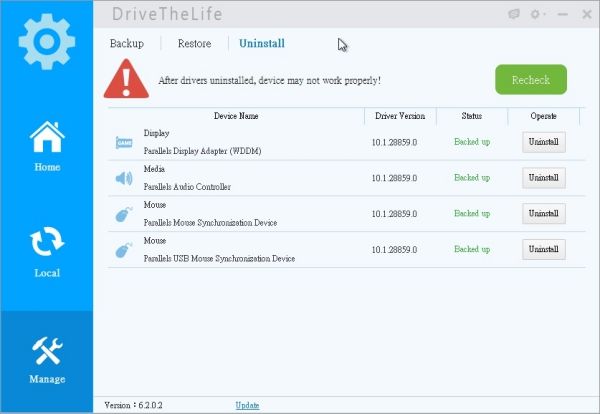Click the Driver Version column header

click(400, 116)
